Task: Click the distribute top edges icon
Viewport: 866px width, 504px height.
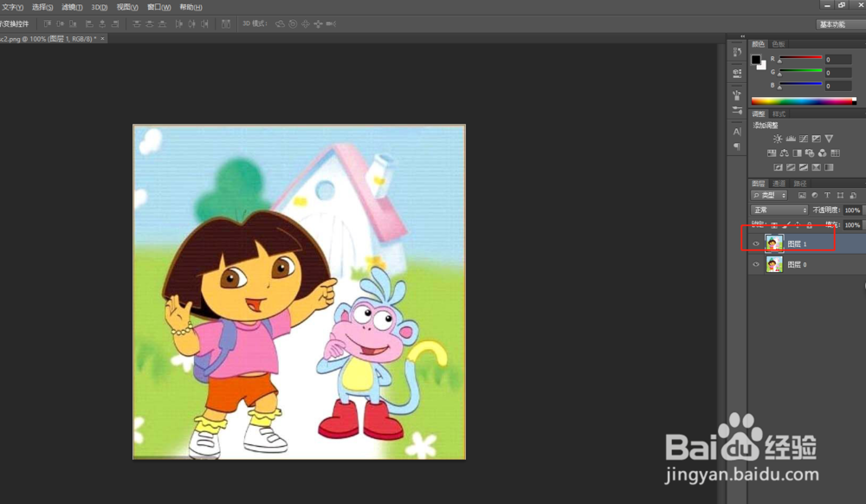Action: coord(137,23)
